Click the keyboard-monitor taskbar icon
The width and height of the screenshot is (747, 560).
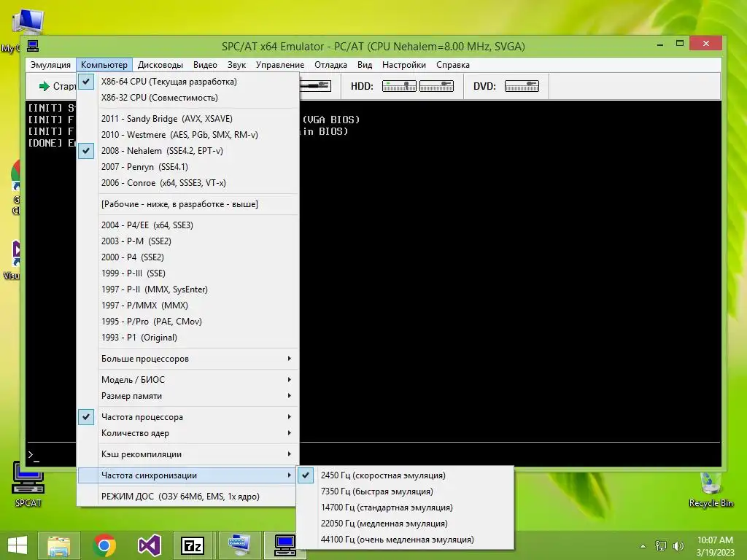(x=239, y=545)
